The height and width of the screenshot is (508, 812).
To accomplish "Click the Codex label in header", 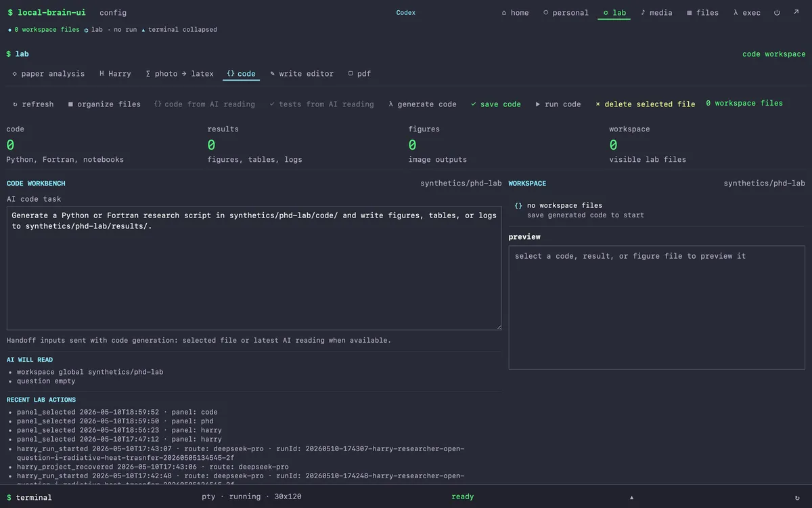I will (406, 13).
